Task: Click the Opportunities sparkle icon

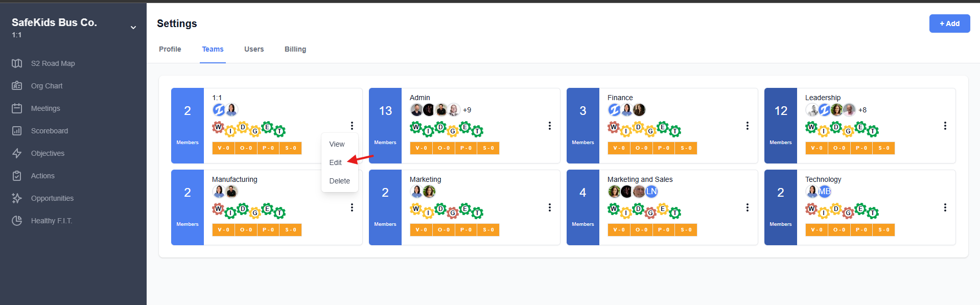Action: pyautogui.click(x=17, y=198)
